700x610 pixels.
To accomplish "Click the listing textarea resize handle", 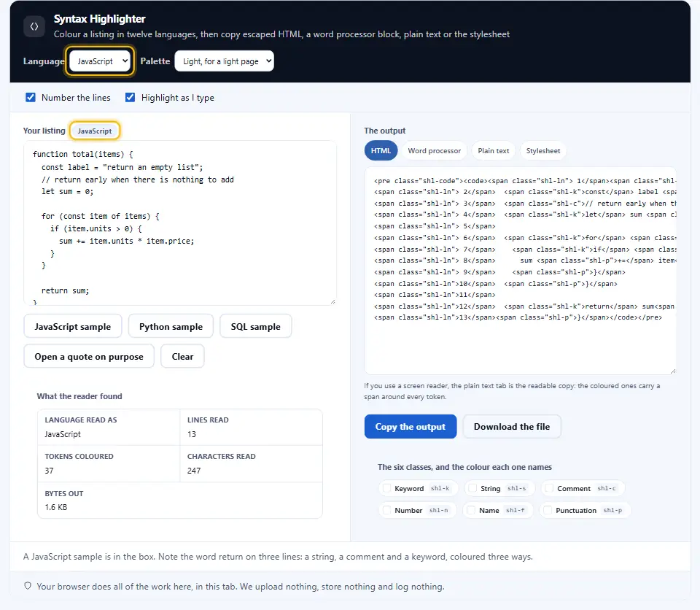I will (x=332, y=301).
